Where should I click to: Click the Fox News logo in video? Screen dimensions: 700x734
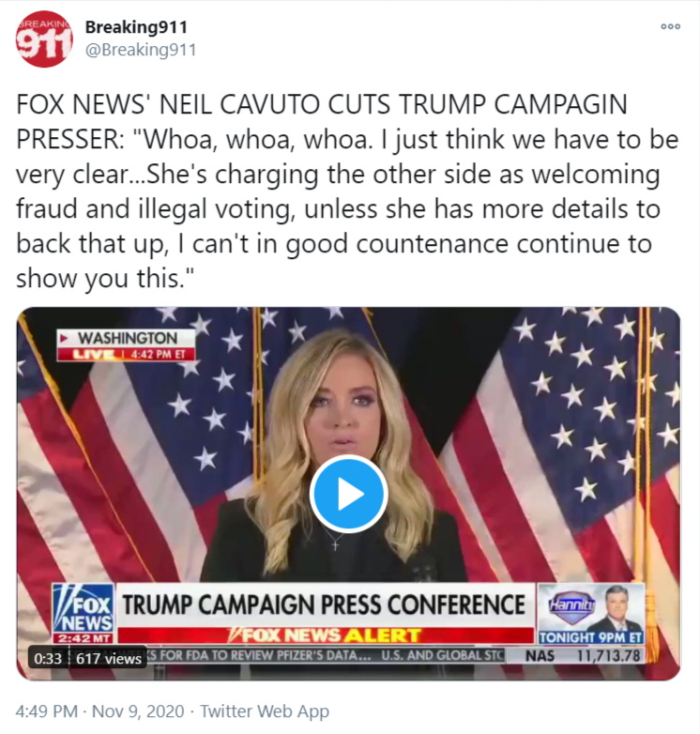click(84, 614)
